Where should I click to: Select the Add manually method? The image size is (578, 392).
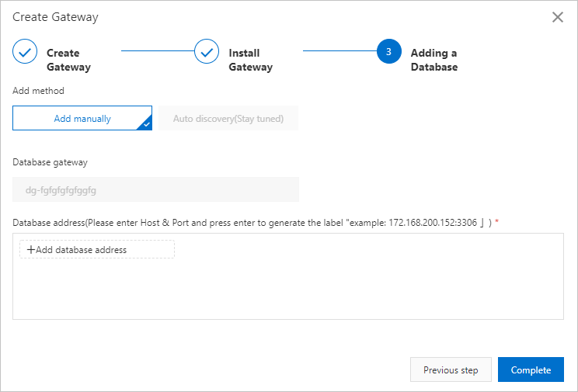[x=82, y=119]
